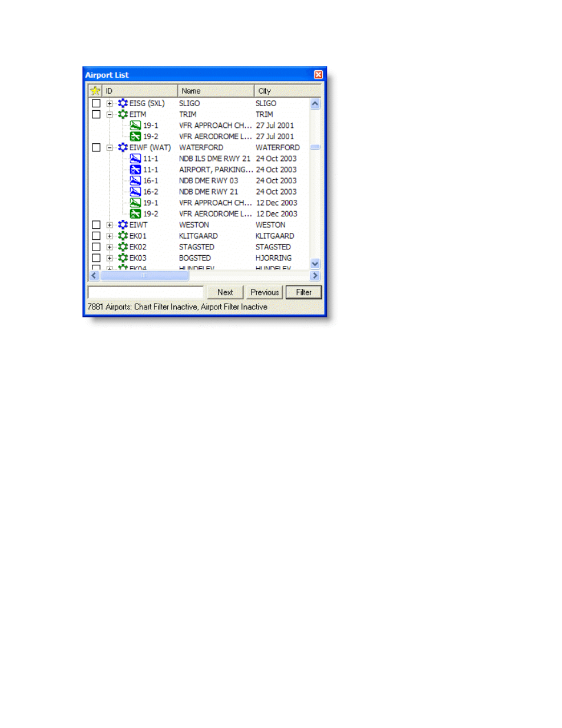Click the favorites star column header
562x728 pixels.
[95, 91]
